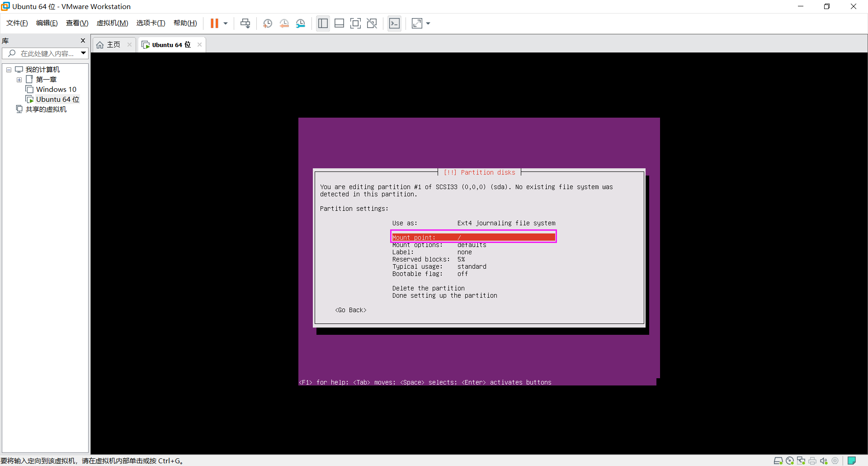The image size is (868, 466).
Task: Click the teal message log note icon
Action: (852, 461)
